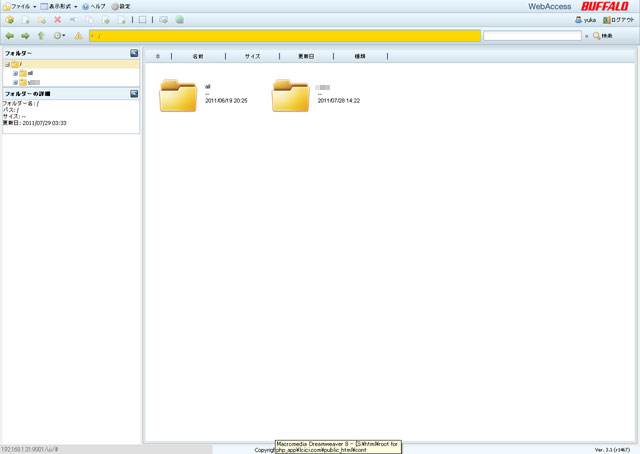Sort by 更新日 column header
The image size is (640, 454).
pyautogui.click(x=305, y=56)
